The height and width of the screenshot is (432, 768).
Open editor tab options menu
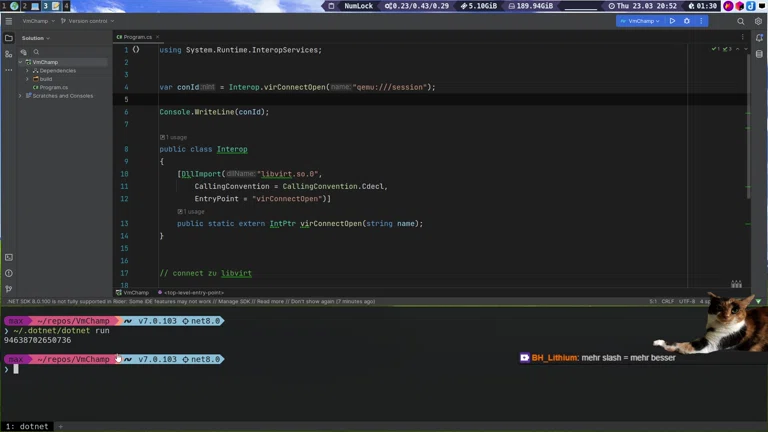click(743, 37)
